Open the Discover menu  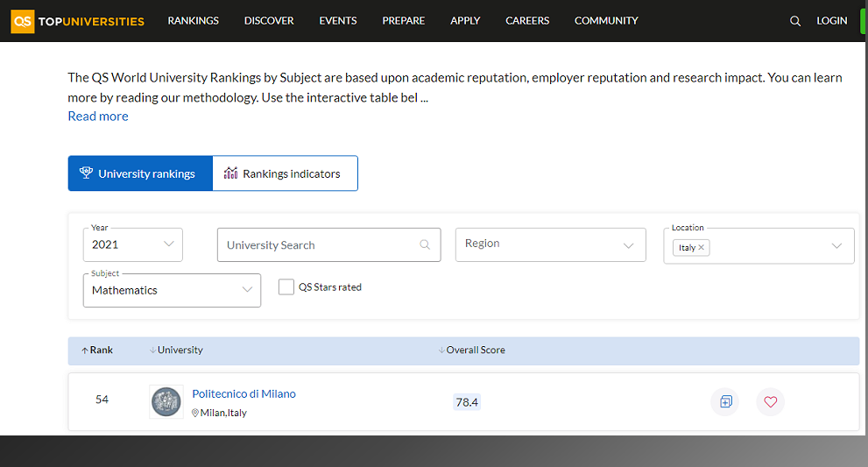point(269,21)
